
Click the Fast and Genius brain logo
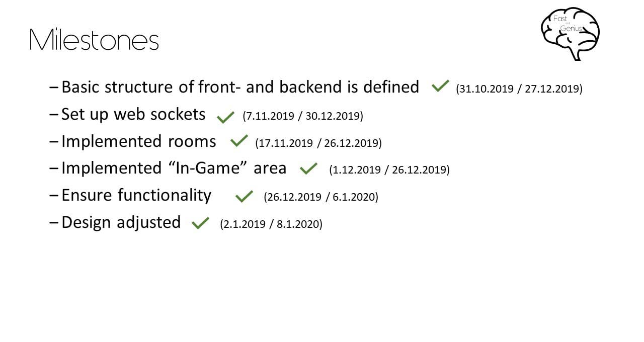pyautogui.click(x=570, y=34)
